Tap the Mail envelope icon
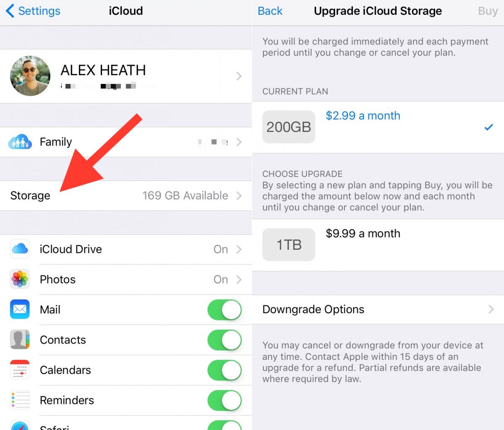 click(x=20, y=309)
